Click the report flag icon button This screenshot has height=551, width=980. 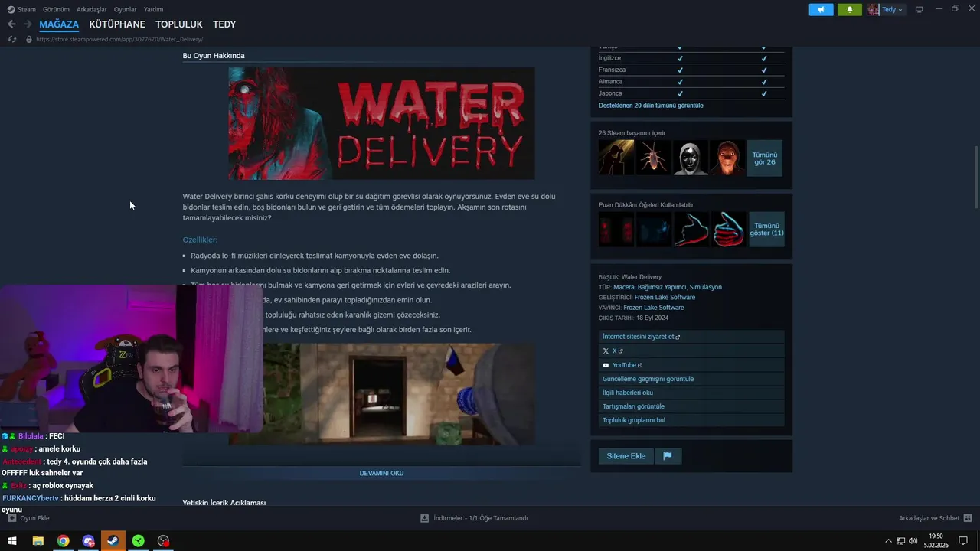[x=668, y=456]
